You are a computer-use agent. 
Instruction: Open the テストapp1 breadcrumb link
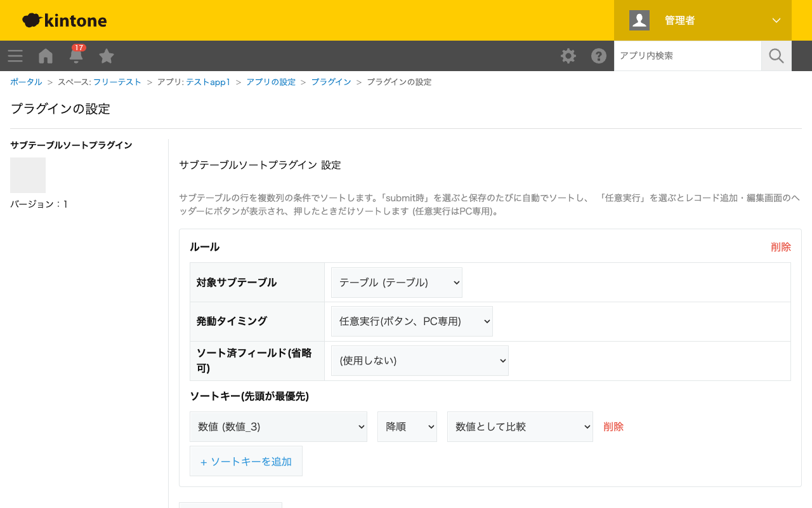coord(208,82)
